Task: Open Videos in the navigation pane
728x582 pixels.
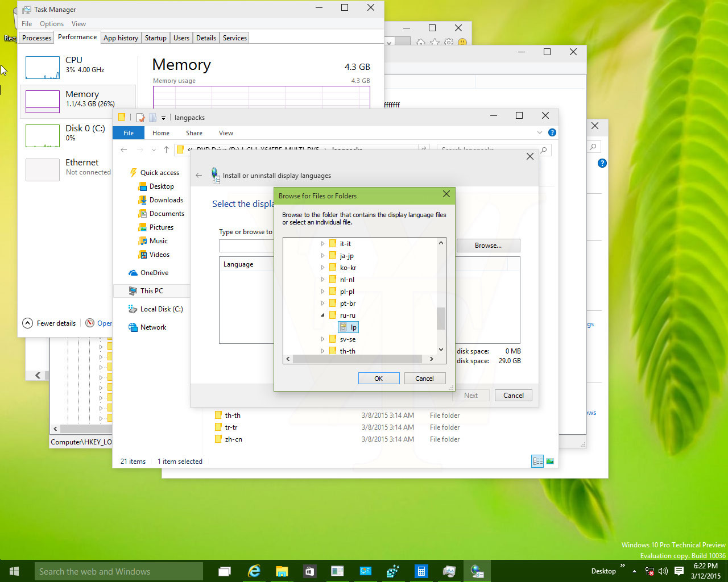Action: tap(154, 255)
